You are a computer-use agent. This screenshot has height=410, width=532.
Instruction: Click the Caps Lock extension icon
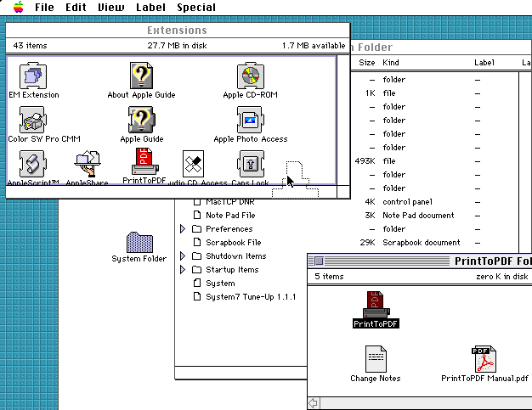click(251, 164)
